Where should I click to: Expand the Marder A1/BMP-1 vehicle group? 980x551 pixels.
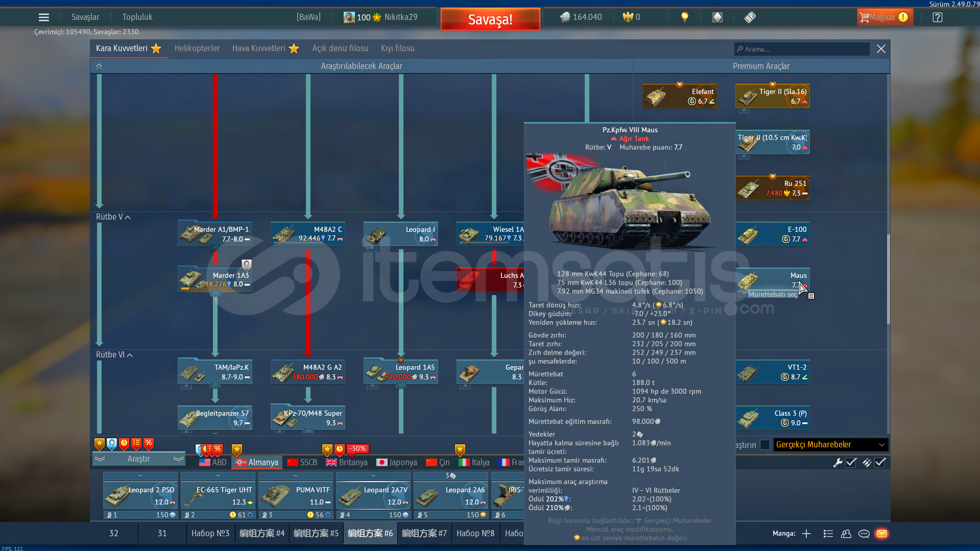coord(215,248)
